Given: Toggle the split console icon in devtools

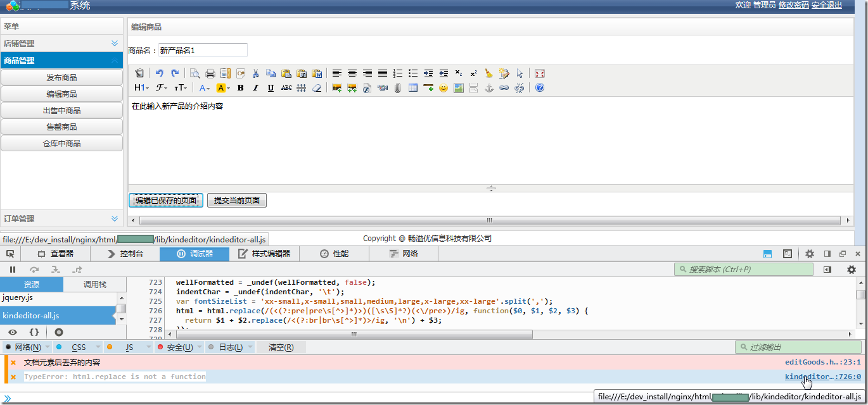Looking at the screenshot, I should [x=767, y=254].
